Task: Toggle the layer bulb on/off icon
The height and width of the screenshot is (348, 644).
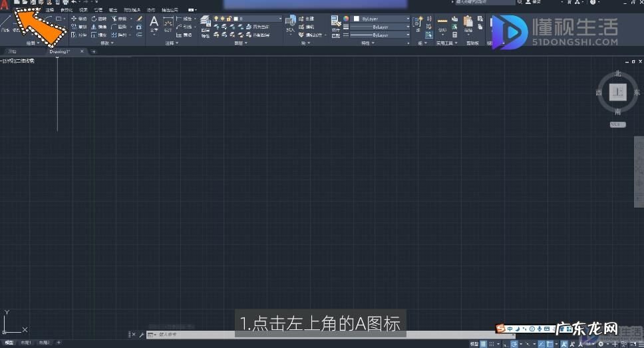Action: click(x=216, y=19)
